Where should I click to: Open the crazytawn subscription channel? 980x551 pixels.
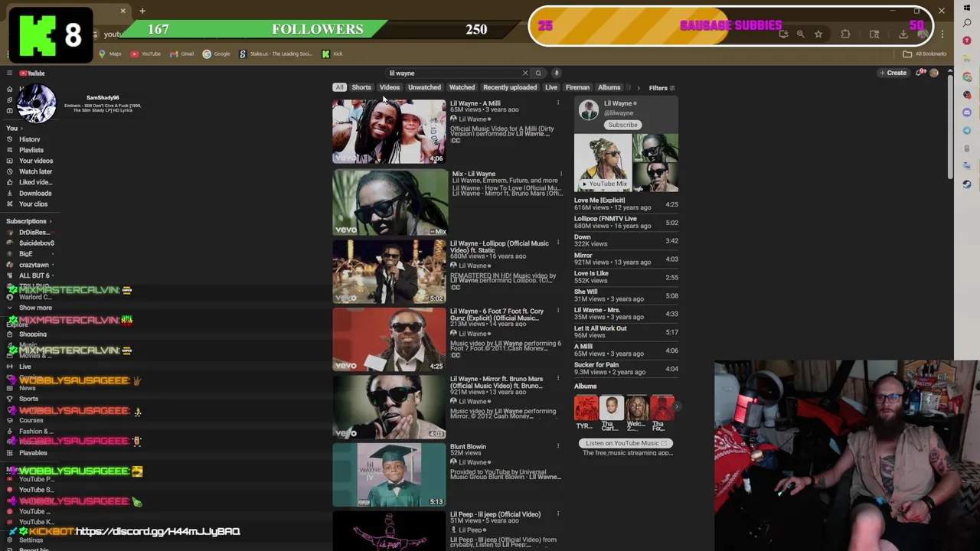coord(33,265)
